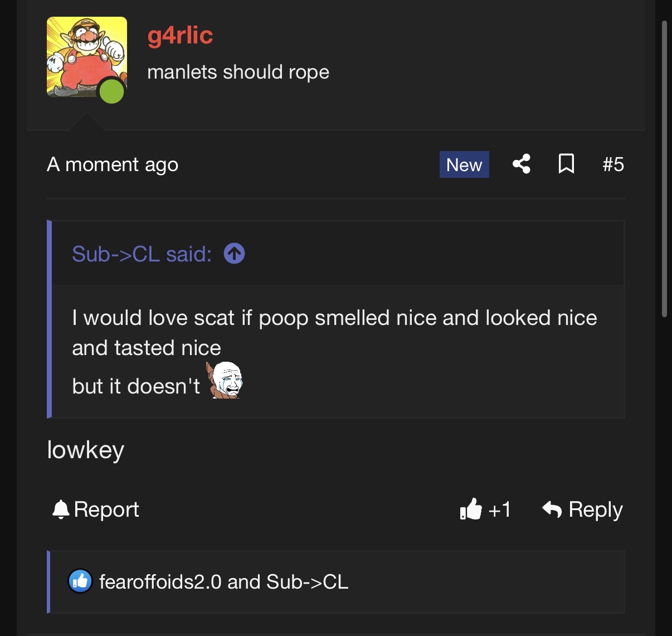Screen dimensions: 672x636
Task: Open the permalink for post #5
Action: 613,164
